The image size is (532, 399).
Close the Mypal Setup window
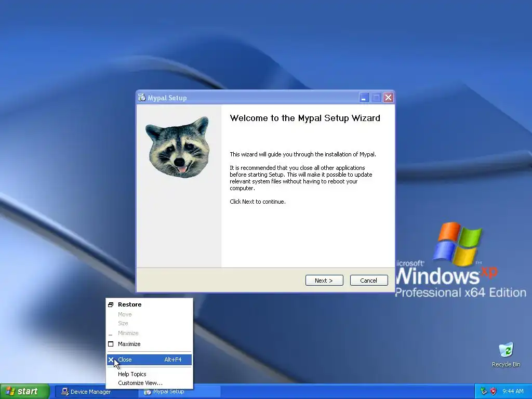pos(388,98)
